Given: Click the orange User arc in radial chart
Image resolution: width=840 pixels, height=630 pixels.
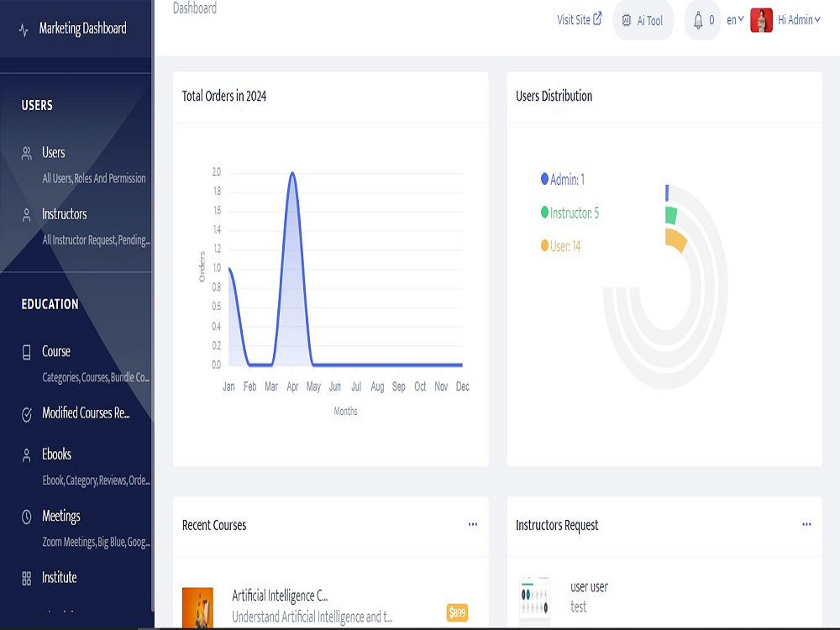Looking at the screenshot, I should click(675, 240).
